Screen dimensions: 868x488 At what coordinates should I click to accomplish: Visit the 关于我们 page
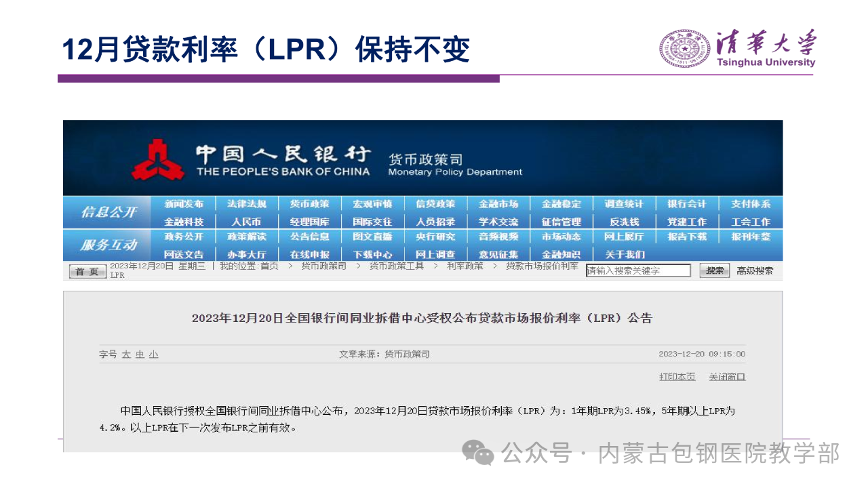625,255
